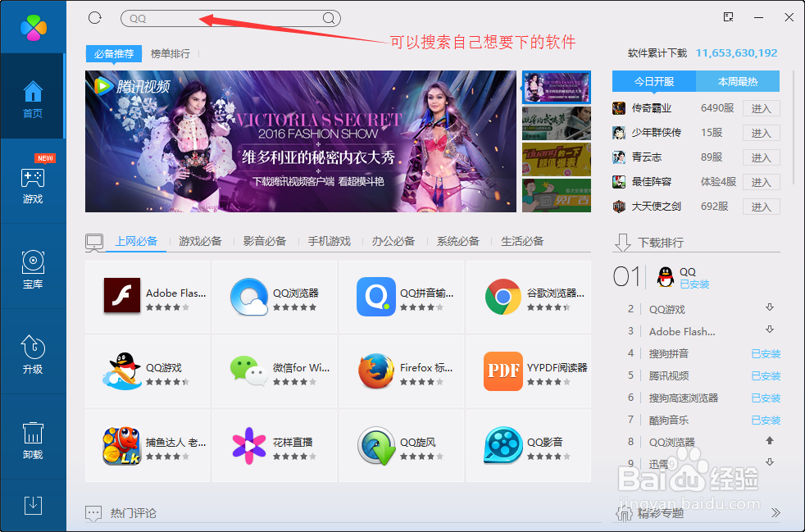
Task: Click the magnifier search icon
Action: tap(329, 19)
